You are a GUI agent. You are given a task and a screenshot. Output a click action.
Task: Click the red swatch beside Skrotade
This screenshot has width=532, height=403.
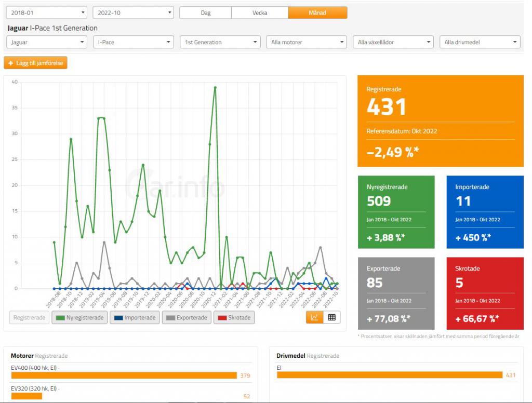coord(222,318)
